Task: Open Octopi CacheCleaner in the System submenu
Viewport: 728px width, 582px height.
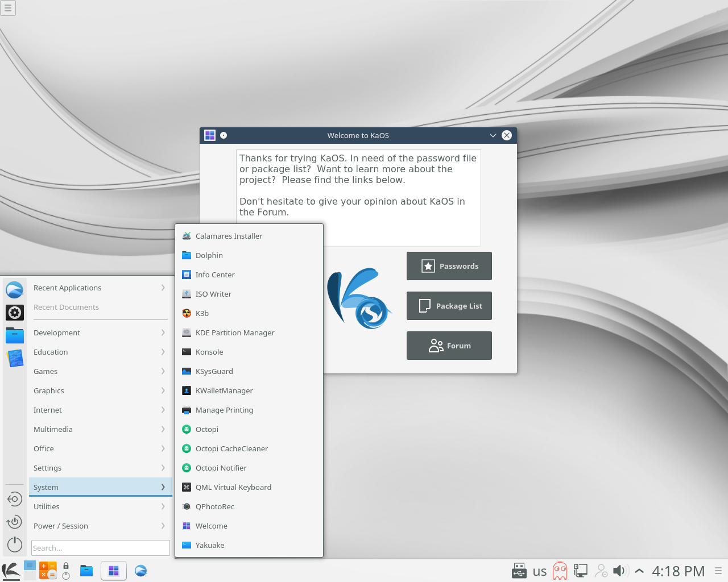Action: [x=249, y=449]
